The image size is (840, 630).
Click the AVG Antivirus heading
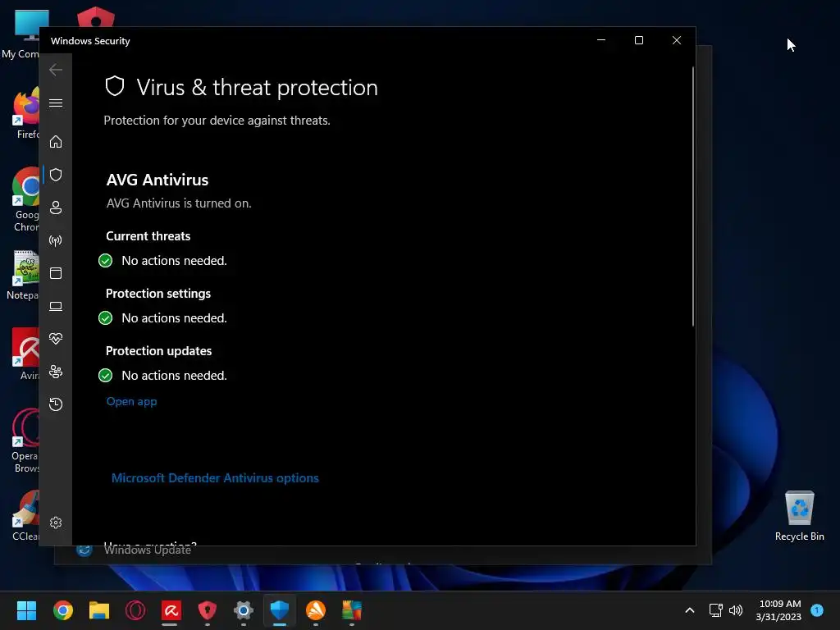point(157,180)
